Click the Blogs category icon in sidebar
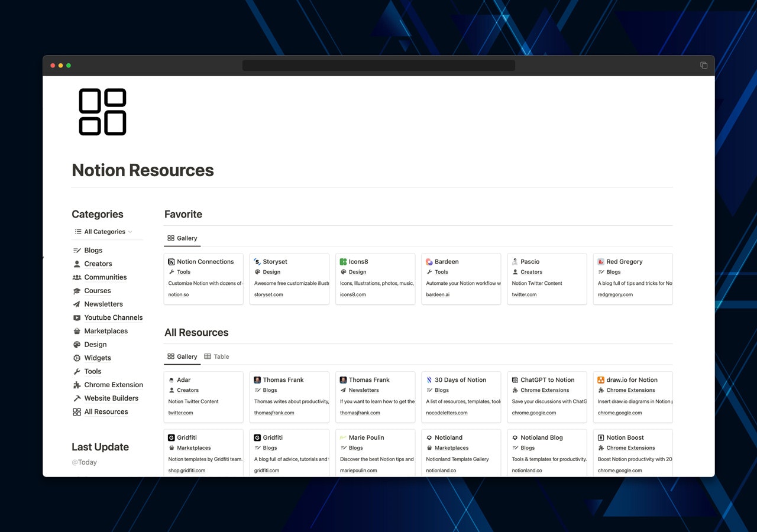This screenshot has width=757, height=532. (x=77, y=251)
